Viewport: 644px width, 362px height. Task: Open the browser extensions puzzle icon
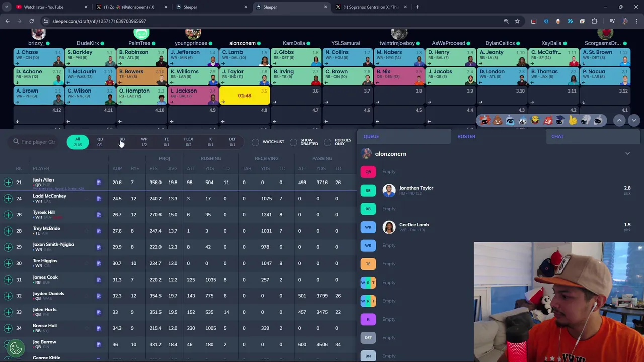pyautogui.click(x=595, y=21)
